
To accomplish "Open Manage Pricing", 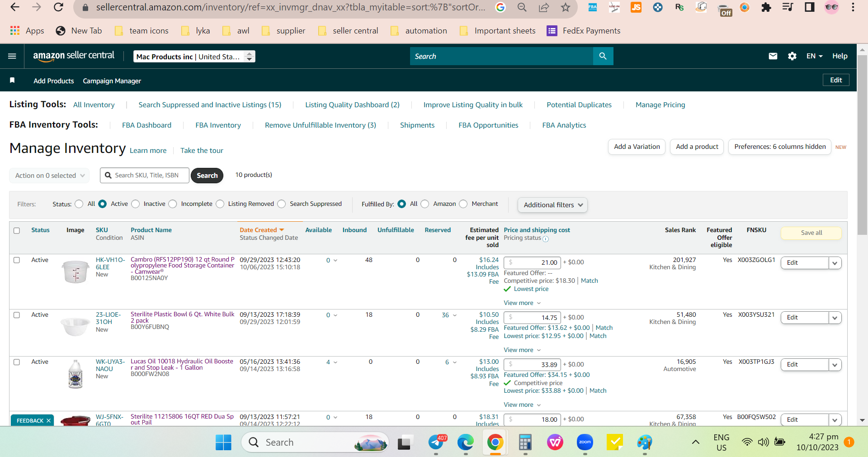I will [660, 105].
